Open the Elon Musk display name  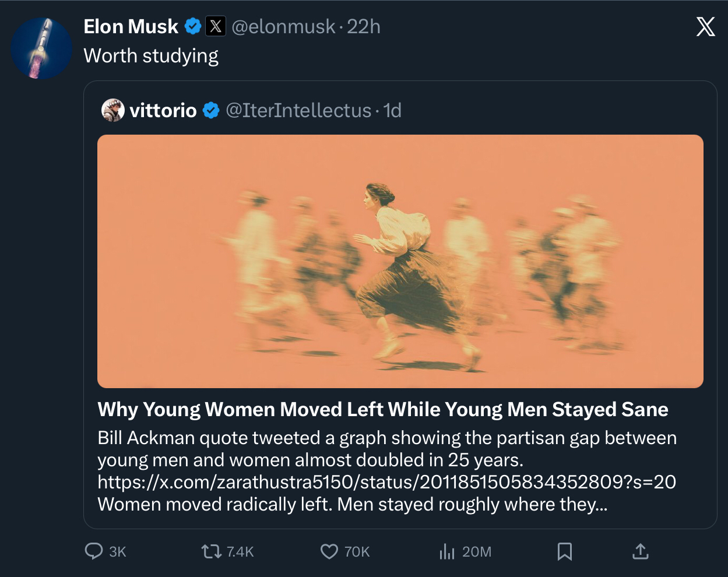(131, 27)
